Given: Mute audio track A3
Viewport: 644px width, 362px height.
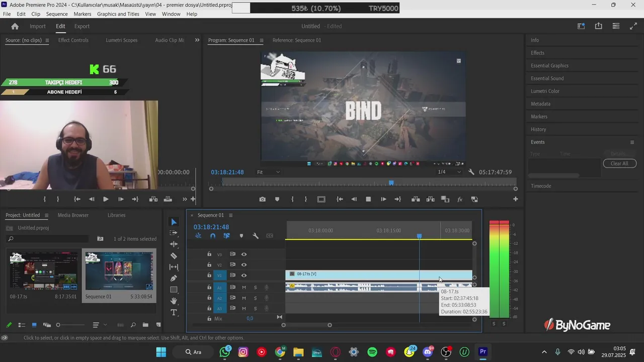Looking at the screenshot, I should coord(244,308).
